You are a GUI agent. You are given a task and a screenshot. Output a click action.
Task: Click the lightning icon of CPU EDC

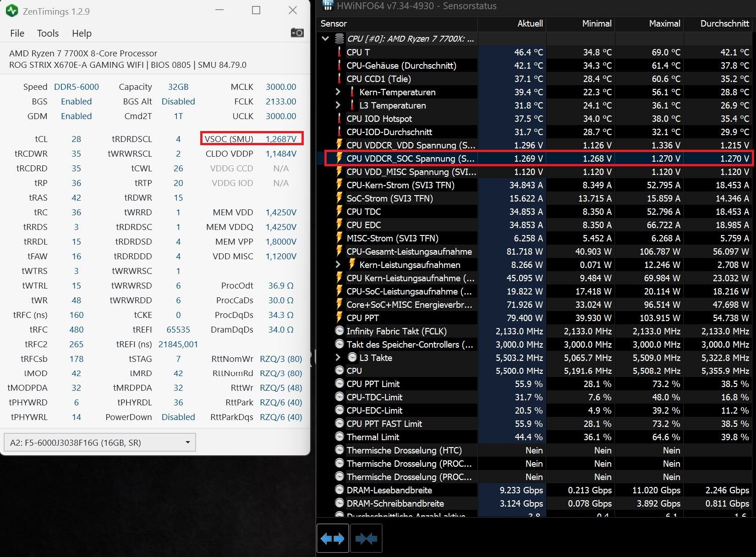click(340, 225)
